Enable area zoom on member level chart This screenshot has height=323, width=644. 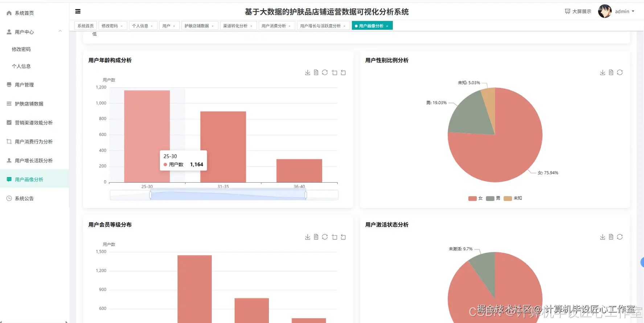(x=335, y=237)
